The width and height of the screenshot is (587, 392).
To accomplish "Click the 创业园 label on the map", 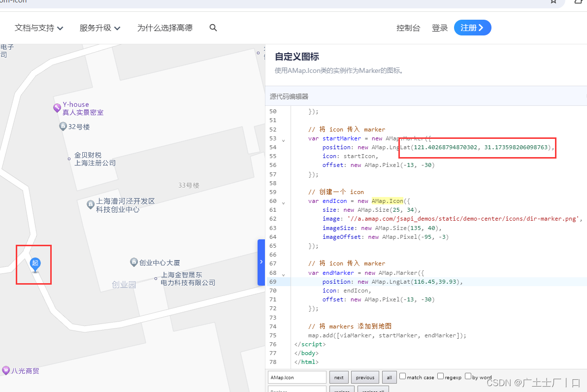I will (124, 285).
